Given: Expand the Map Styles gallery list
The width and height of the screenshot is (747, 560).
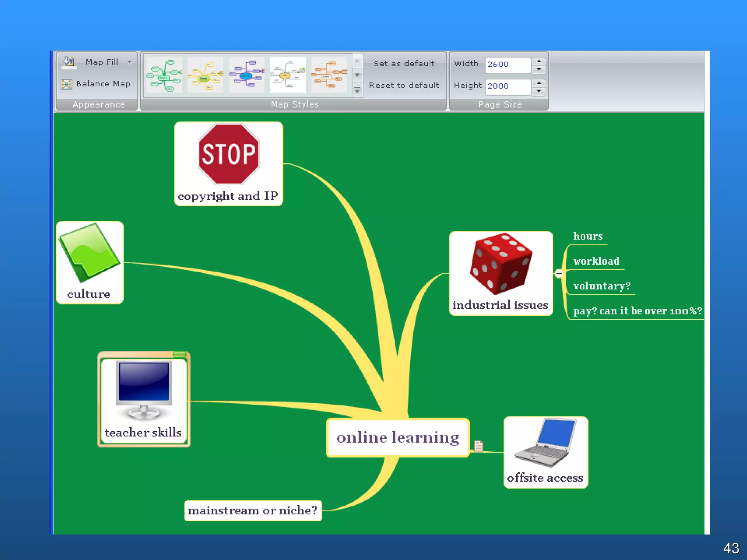Looking at the screenshot, I should pos(357,90).
